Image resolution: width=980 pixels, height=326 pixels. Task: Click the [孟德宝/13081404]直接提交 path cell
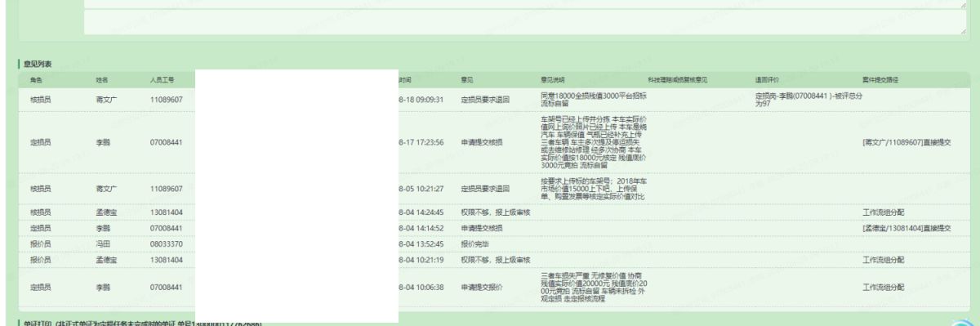[906, 227]
